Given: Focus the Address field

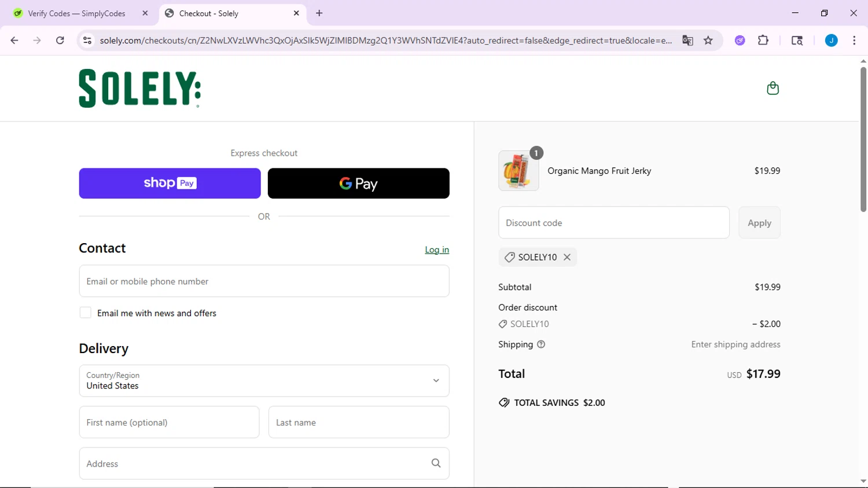Looking at the screenshot, I should click(x=264, y=463).
